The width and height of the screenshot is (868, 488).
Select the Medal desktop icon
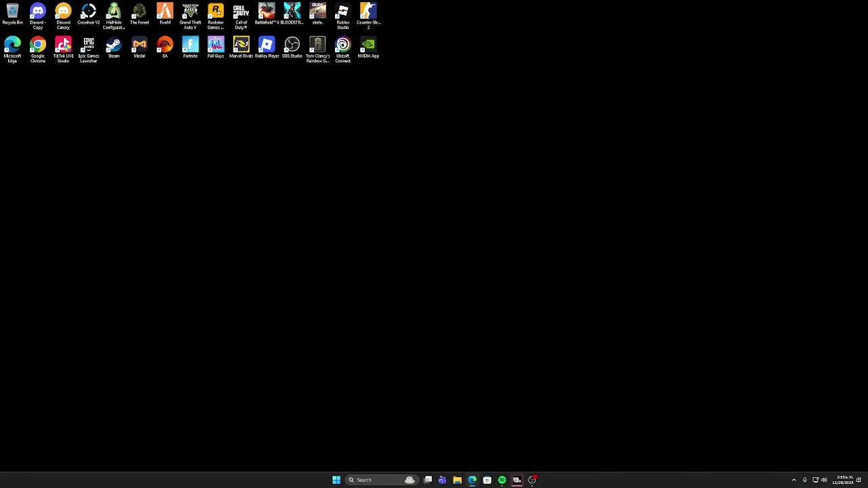click(139, 48)
